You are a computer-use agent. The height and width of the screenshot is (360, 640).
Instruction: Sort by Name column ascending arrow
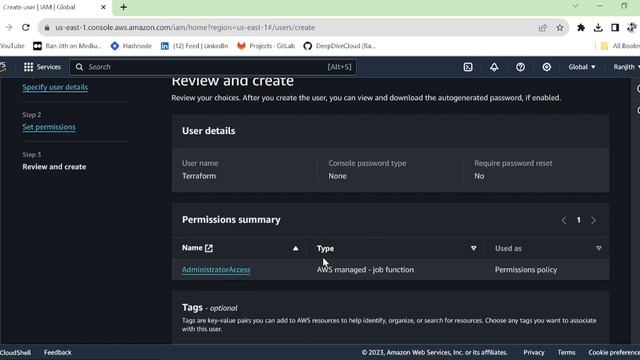295,248
